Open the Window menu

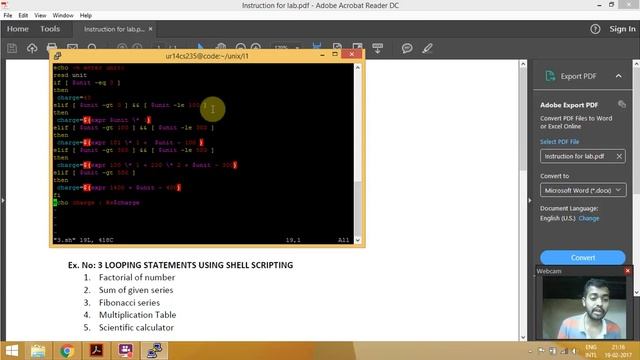tap(63, 15)
